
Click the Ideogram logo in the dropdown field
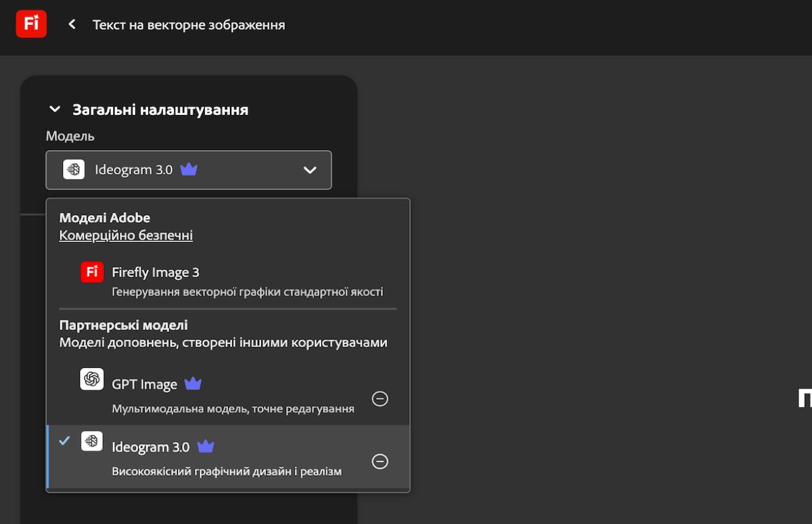74,170
